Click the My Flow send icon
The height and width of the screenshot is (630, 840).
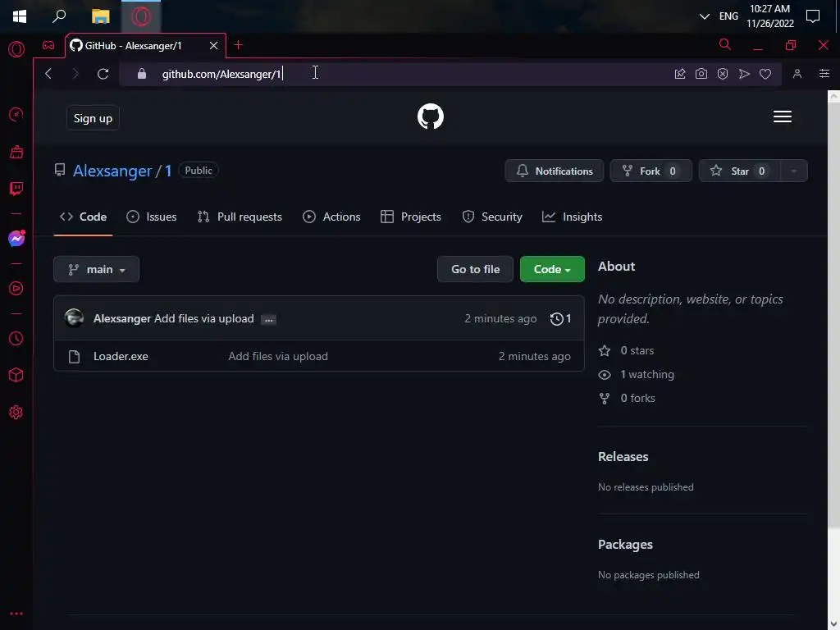tap(744, 74)
